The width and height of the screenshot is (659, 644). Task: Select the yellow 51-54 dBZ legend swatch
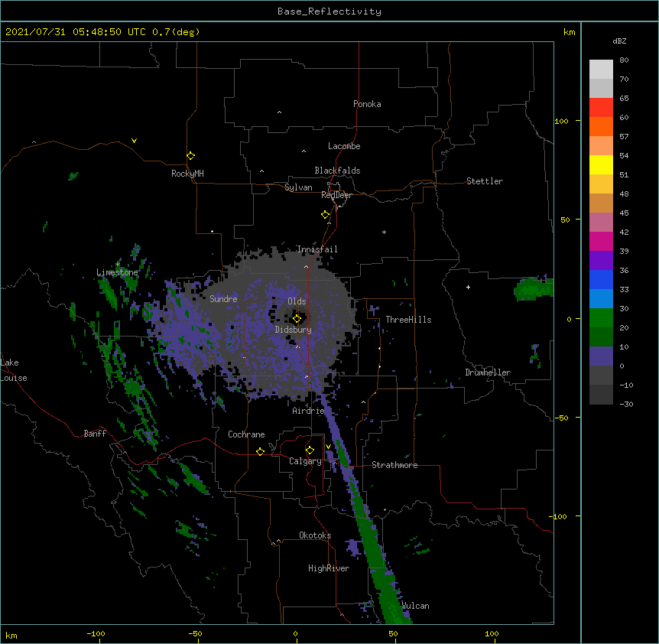[x=601, y=164]
